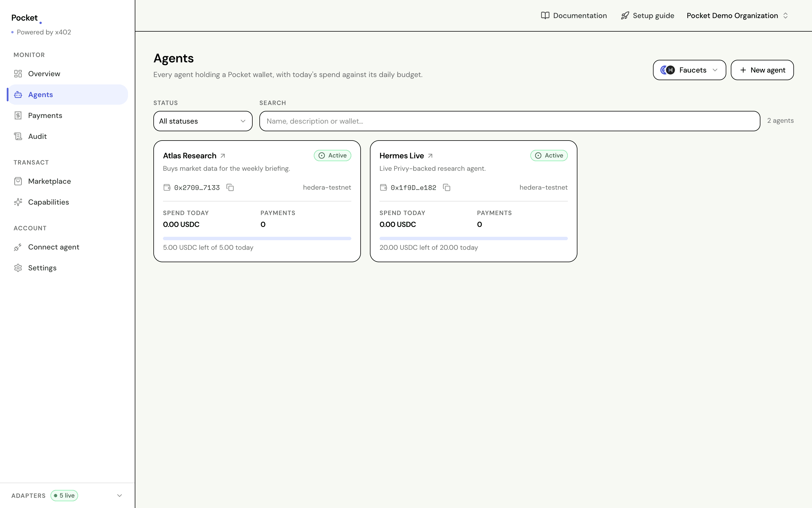Viewport: 812px width, 508px height.
Task: Copy Atlas Research wallet address 0x2709…7133
Action: (230, 187)
